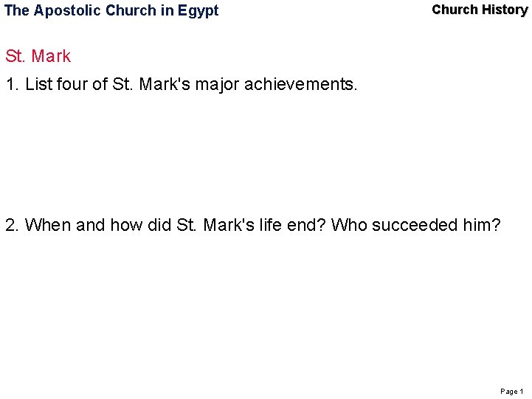The height and width of the screenshot is (399, 532).
Task: Select the red "St. Mark" heading
Action: (38, 56)
